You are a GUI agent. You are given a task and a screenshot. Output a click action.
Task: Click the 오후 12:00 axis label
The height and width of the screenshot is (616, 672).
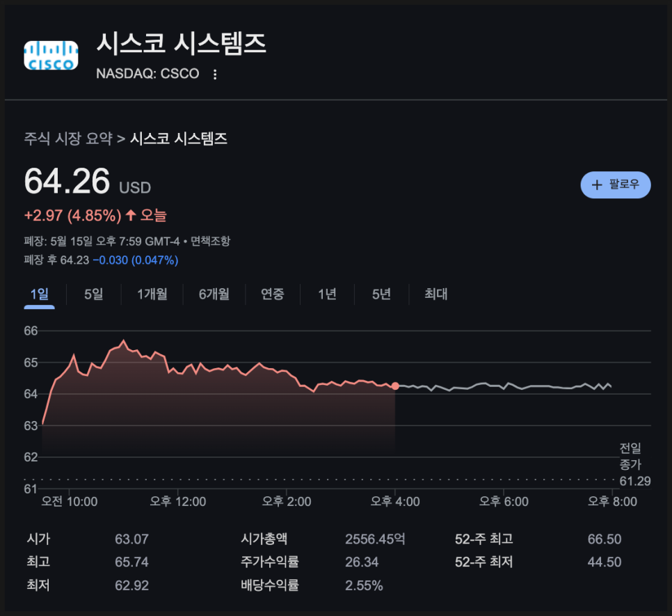click(178, 502)
